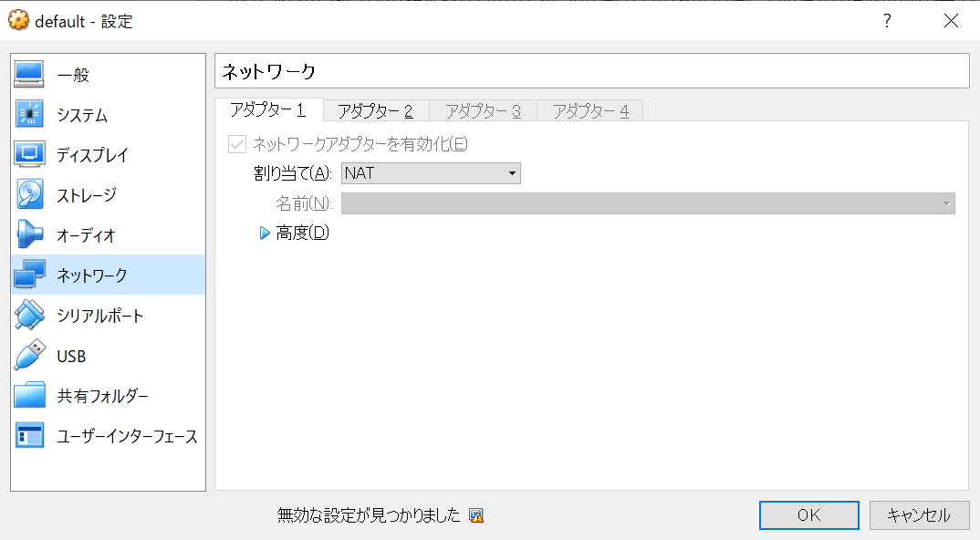Open the 共有フォルダー folder icon

[29, 395]
